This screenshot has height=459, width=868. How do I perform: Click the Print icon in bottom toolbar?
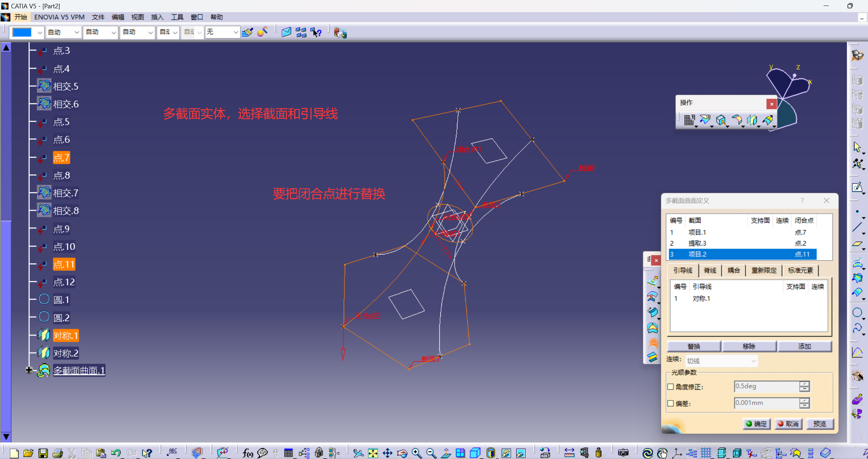tap(58, 453)
